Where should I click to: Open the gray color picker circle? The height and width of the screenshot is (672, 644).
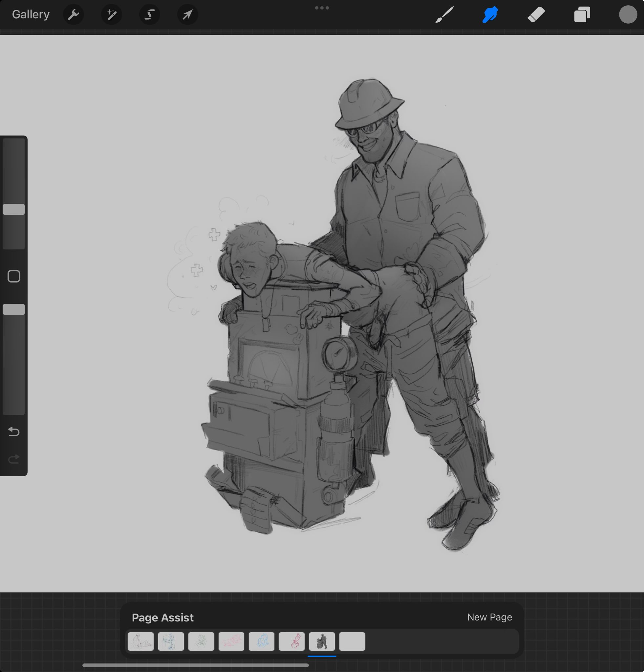pyautogui.click(x=628, y=15)
